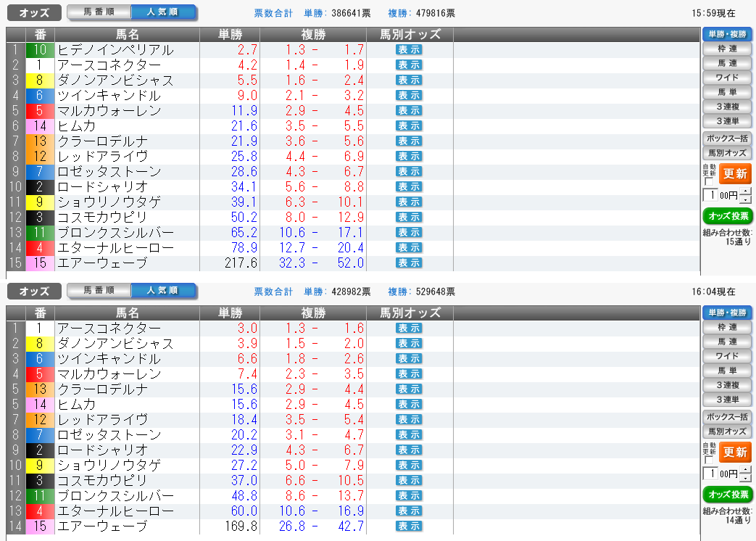Click 表示 button for ヒデノインペリアル
756x541 pixels.
tap(409, 49)
